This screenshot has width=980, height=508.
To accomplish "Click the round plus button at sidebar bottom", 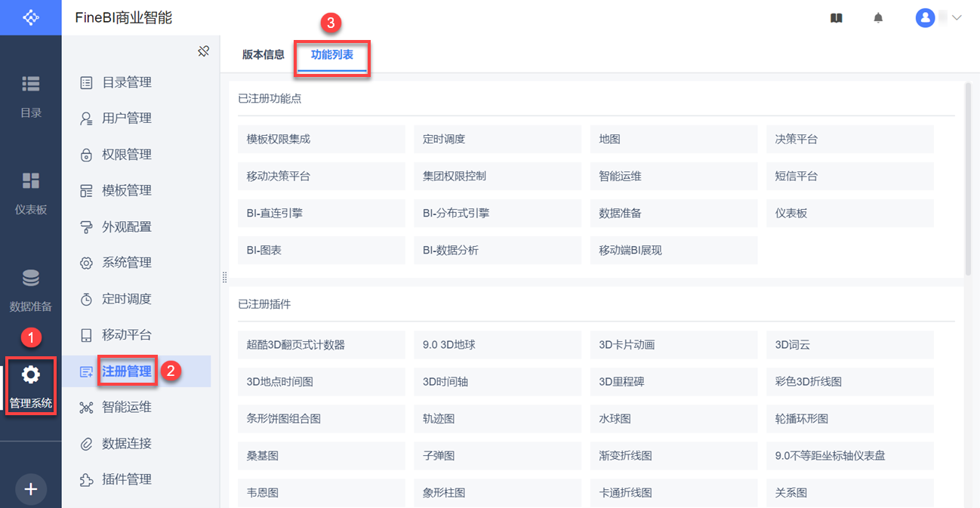I will 30,489.
